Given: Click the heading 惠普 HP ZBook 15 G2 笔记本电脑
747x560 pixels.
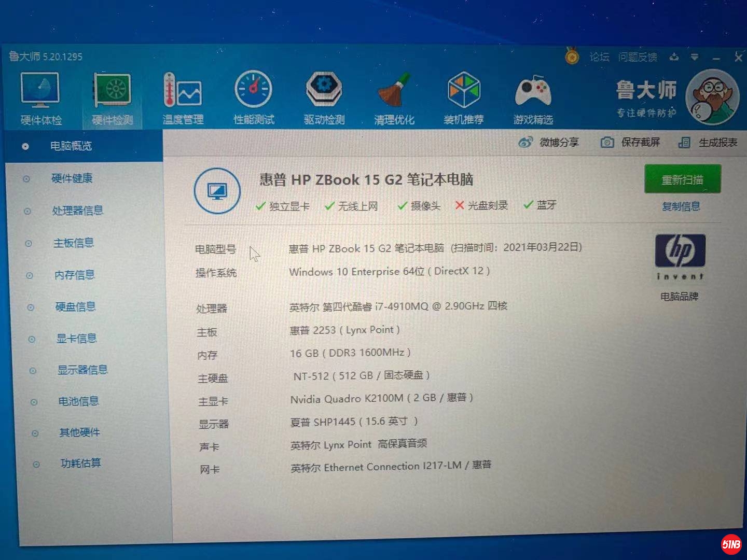Looking at the screenshot, I should (366, 180).
